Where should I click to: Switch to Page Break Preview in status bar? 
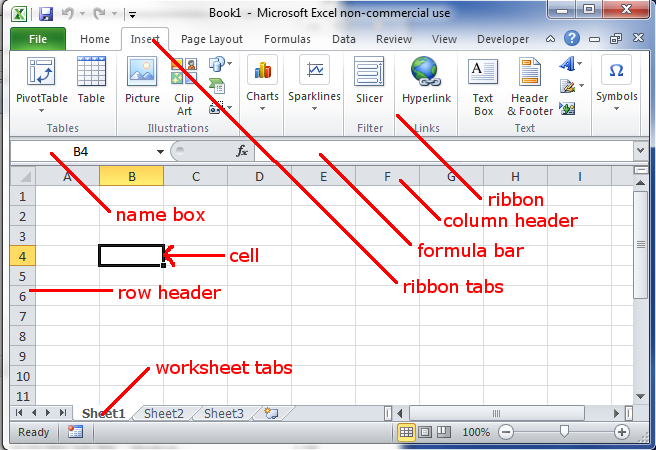click(443, 432)
